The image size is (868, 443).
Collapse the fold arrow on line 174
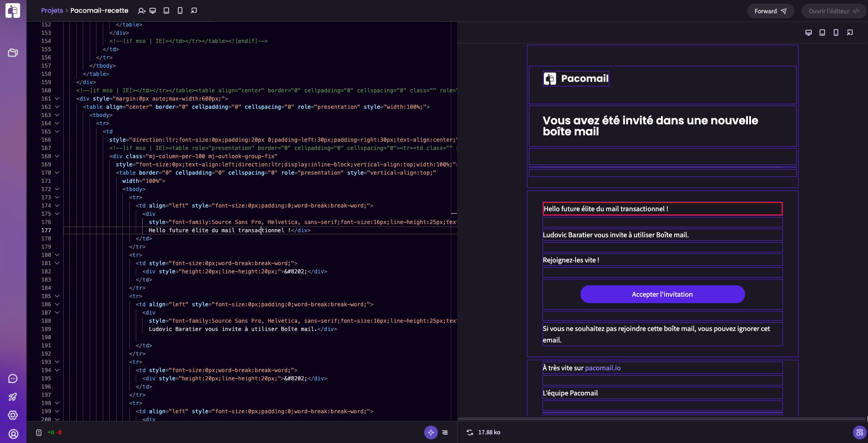coord(57,205)
